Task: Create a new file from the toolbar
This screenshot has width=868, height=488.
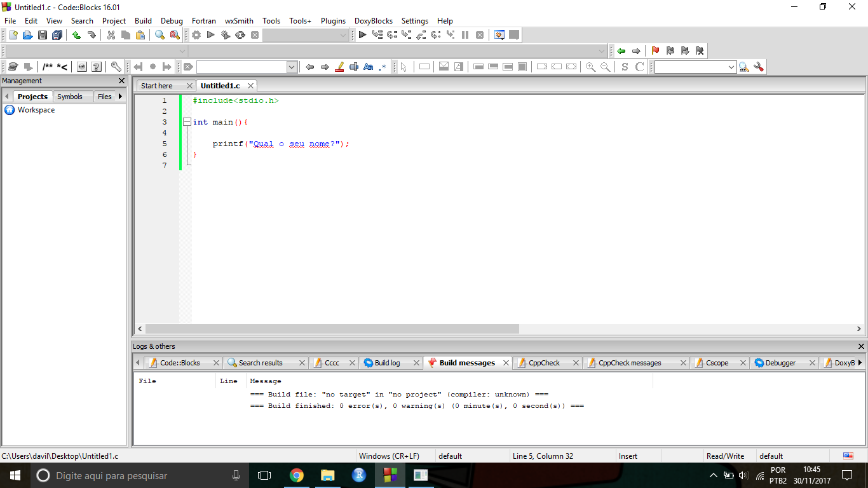Action: [13, 35]
